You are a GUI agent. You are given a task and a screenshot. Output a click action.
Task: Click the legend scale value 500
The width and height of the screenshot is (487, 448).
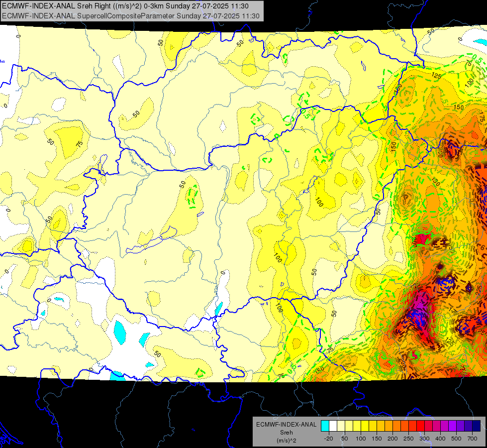tap(456, 439)
